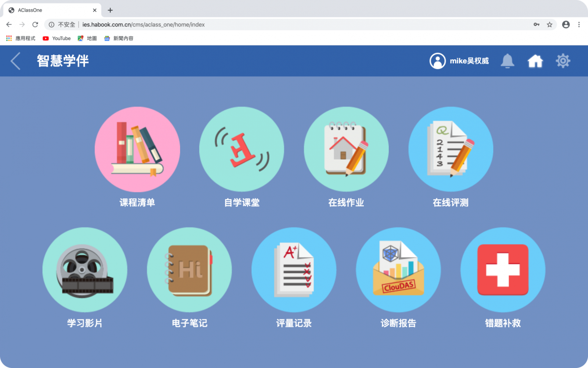This screenshot has height=368, width=588.
Task: Click the back chevron beside 智慧学伴
Action: tap(15, 61)
